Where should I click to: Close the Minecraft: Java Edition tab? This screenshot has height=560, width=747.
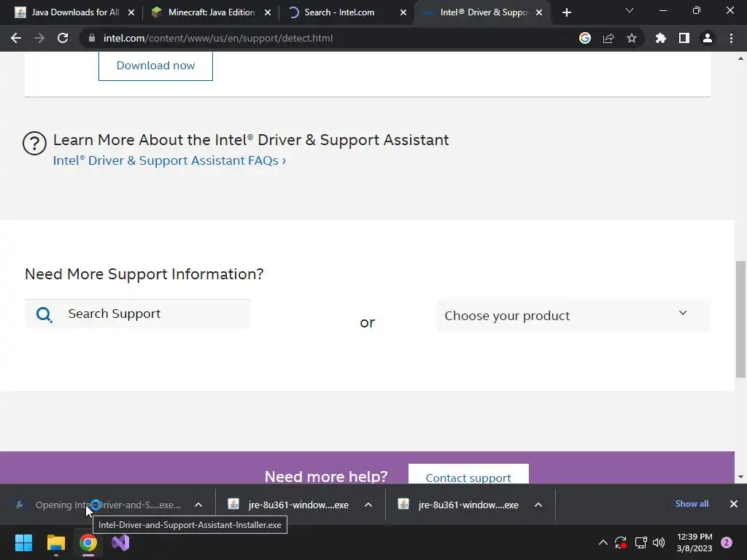point(268,12)
